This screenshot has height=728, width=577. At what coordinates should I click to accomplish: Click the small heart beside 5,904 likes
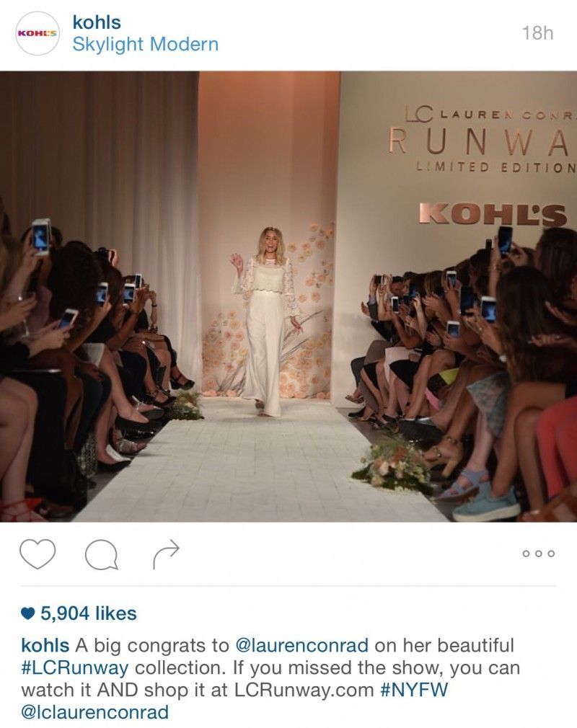point(28,614)
